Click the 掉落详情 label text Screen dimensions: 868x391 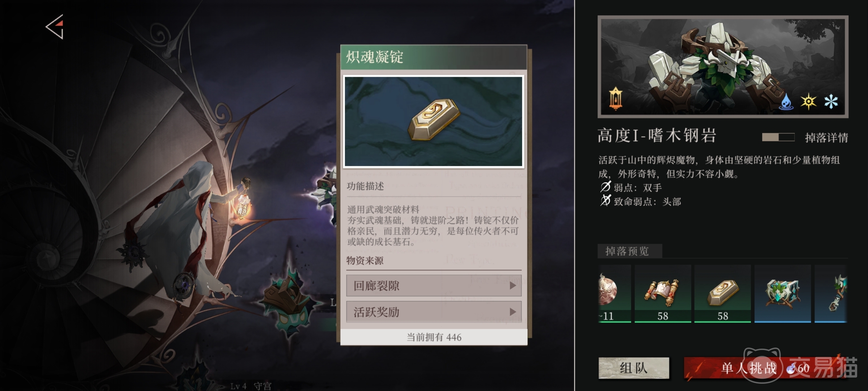[x=826, y=138]
